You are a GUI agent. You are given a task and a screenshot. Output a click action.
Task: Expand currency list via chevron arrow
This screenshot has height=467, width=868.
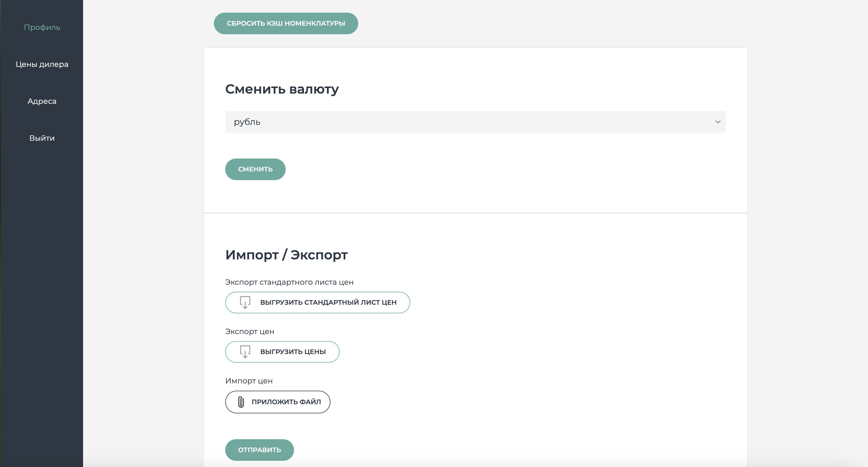[x=718, y=122]
